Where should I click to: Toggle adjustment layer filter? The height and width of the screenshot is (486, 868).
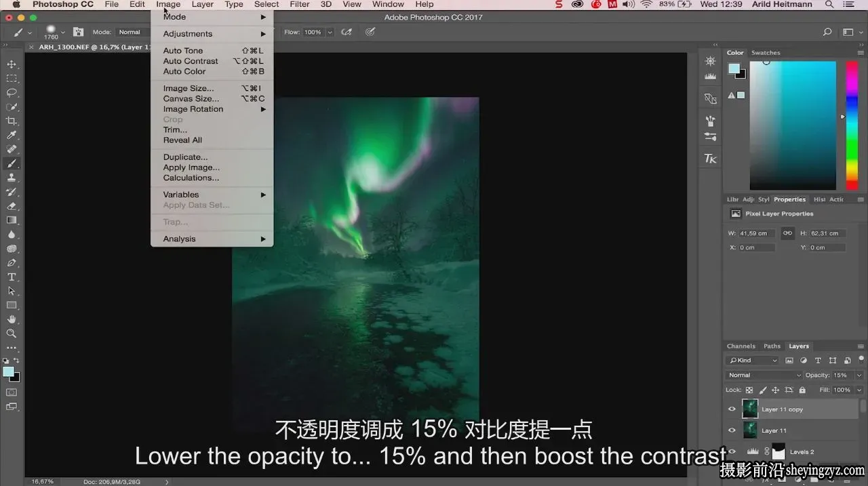point(804,361)
